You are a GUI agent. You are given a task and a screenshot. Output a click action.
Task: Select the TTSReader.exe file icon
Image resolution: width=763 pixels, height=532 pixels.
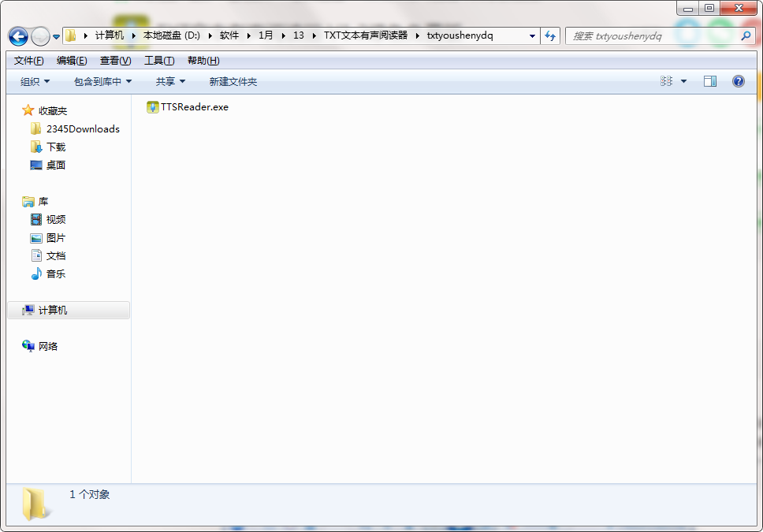[x=152, y=107]
